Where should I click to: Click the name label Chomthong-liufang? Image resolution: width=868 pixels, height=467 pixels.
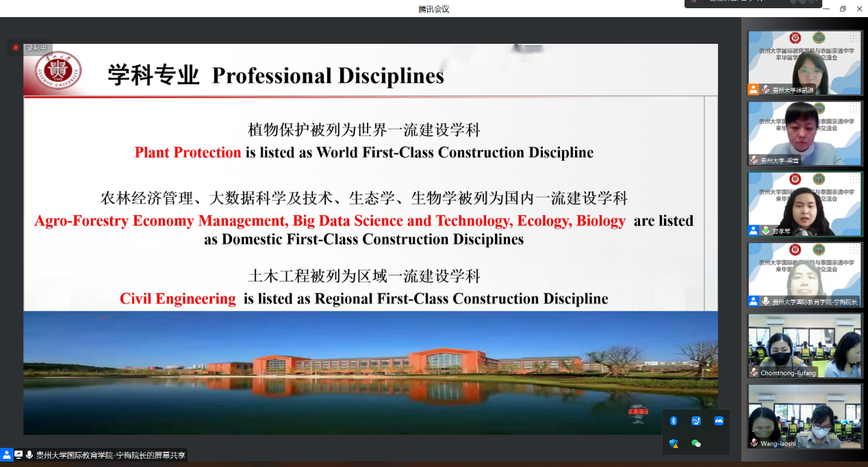point(788,373)
